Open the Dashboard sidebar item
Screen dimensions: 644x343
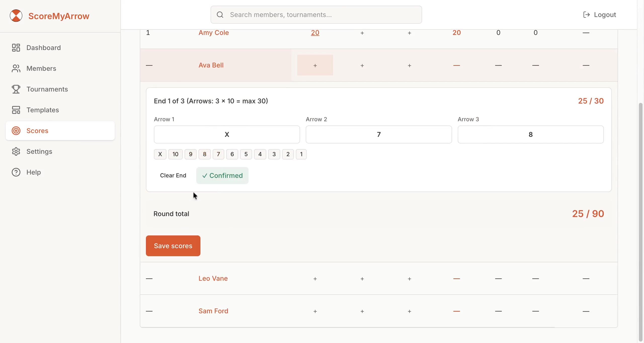tap(60, 48)
